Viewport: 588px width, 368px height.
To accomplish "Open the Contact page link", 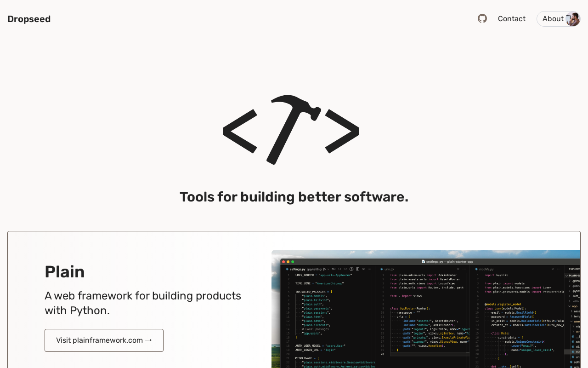I will [x=512, y=18].
